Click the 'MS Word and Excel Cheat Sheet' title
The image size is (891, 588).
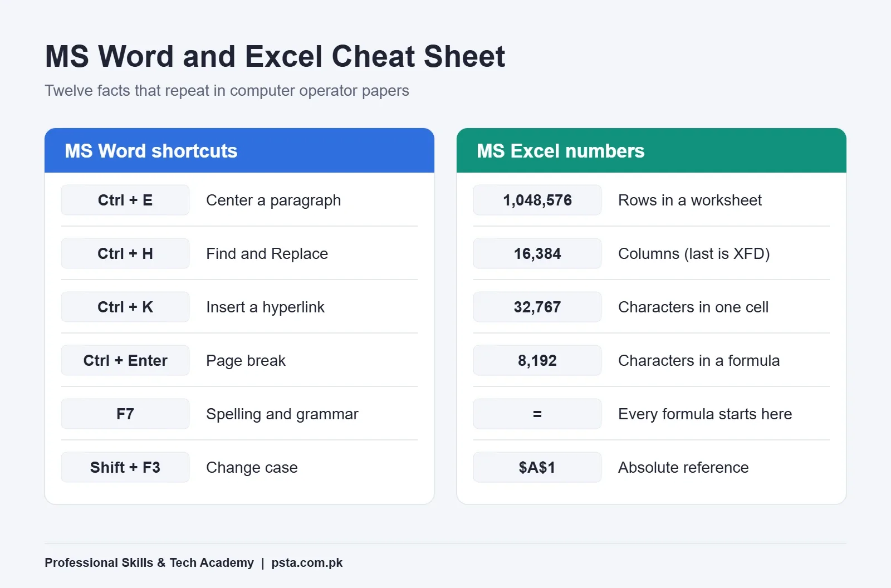[275, 56]
